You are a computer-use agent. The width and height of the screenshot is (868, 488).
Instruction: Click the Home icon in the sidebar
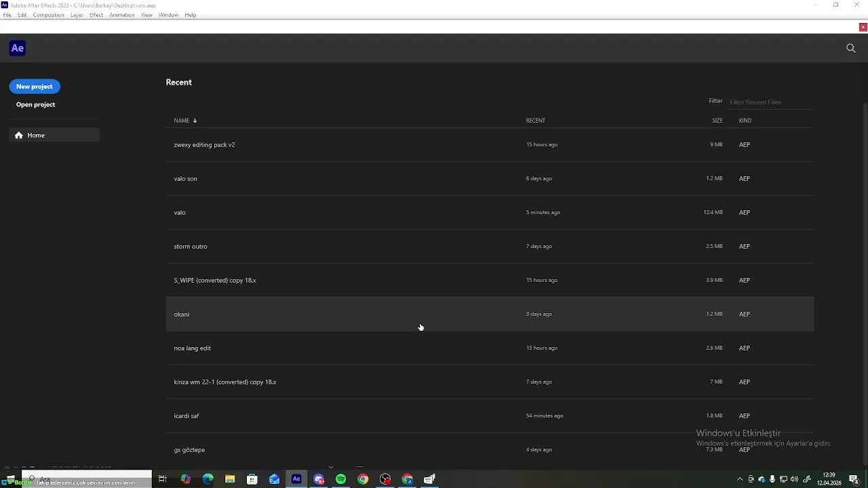[19, 136]
